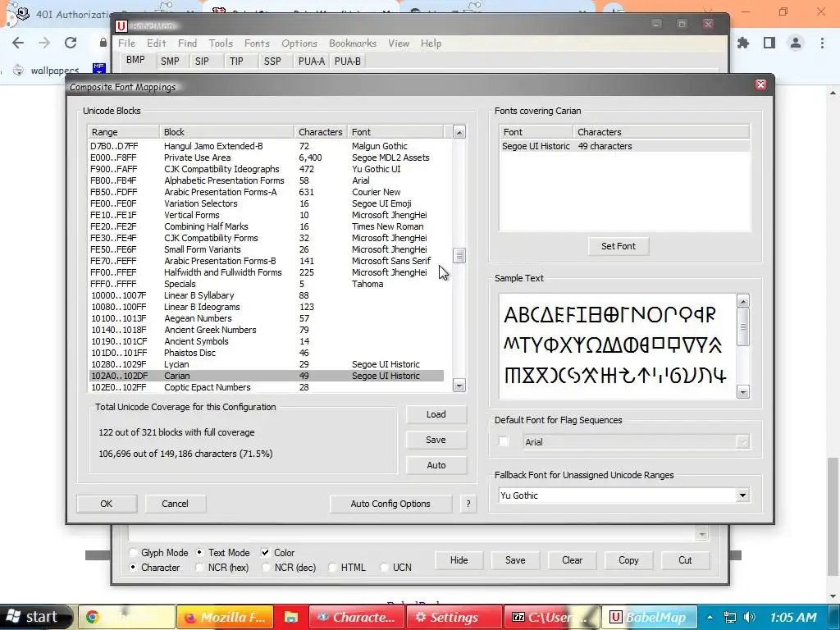Click the network tray icon
Screen dimensions: 840x630
[x=729, y=617]
